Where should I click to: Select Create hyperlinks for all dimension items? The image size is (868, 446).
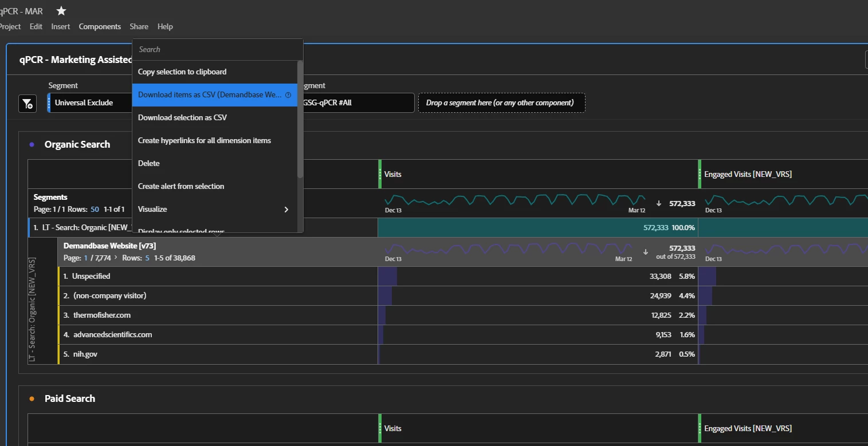pos(215,141)
